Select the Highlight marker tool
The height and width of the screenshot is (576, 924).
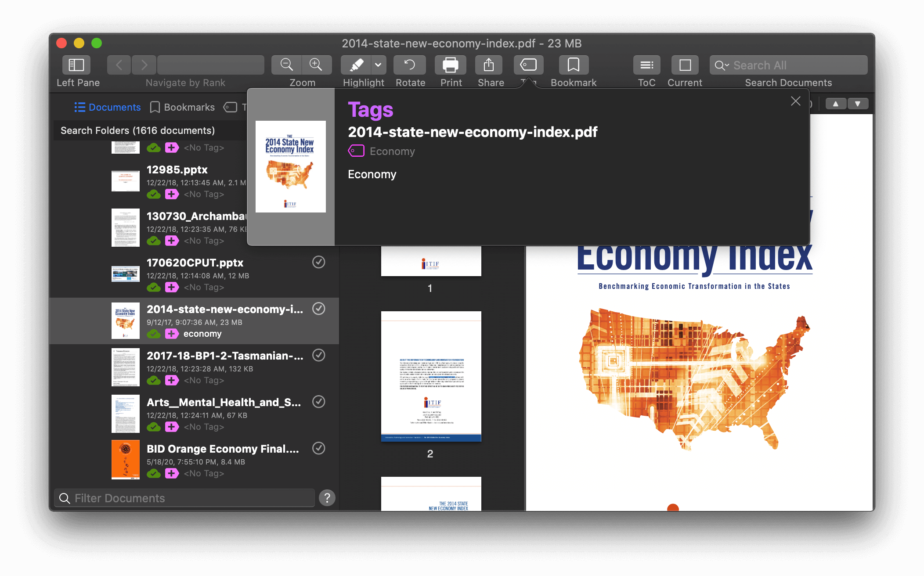356,65
